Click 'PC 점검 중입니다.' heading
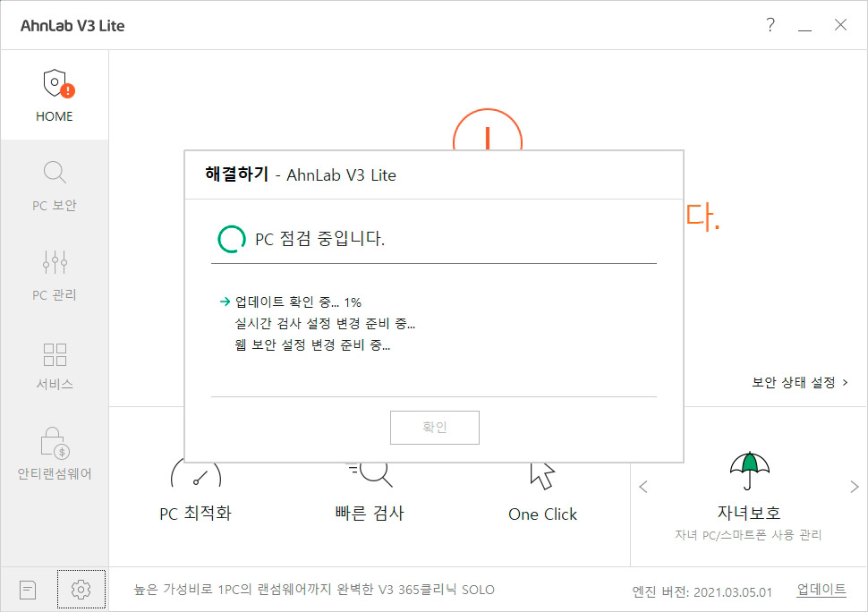The image size is (868, 612). (319, 239)
